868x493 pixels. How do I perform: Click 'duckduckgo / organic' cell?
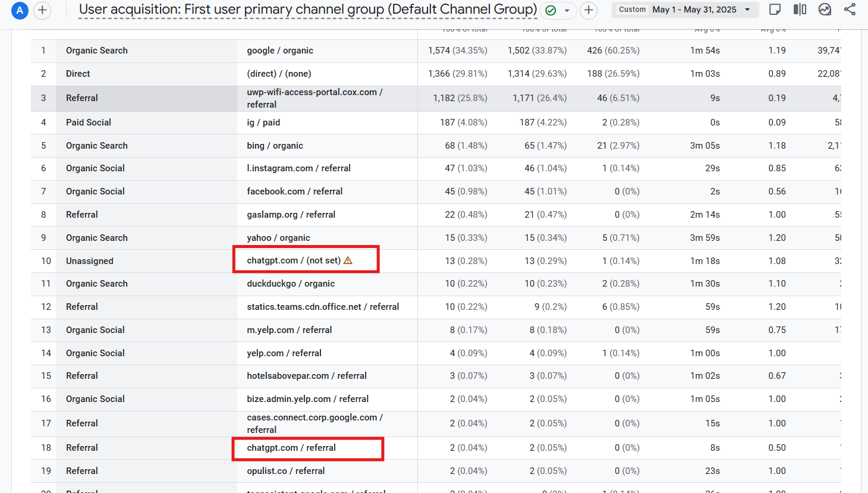(x=291, y=284)
